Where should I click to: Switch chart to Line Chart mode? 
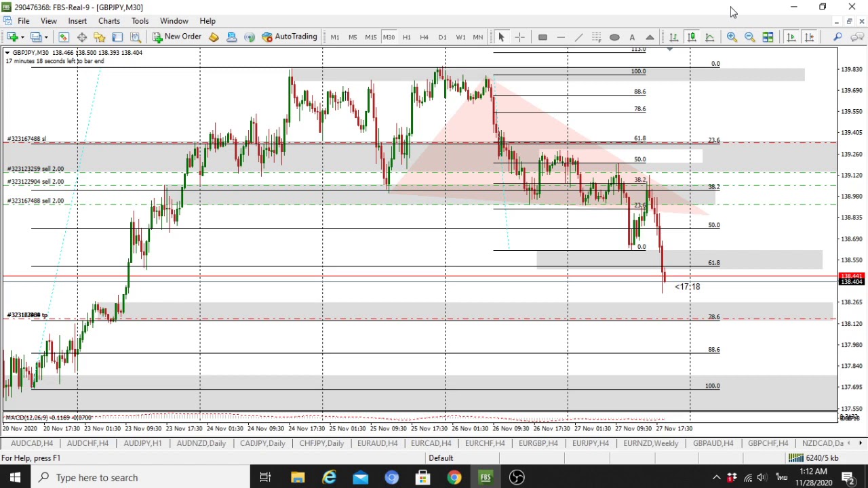tap(709, 37)
